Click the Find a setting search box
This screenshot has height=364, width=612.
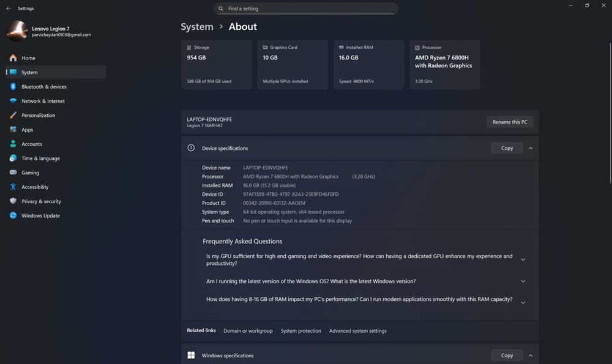[x=306, y=8]
